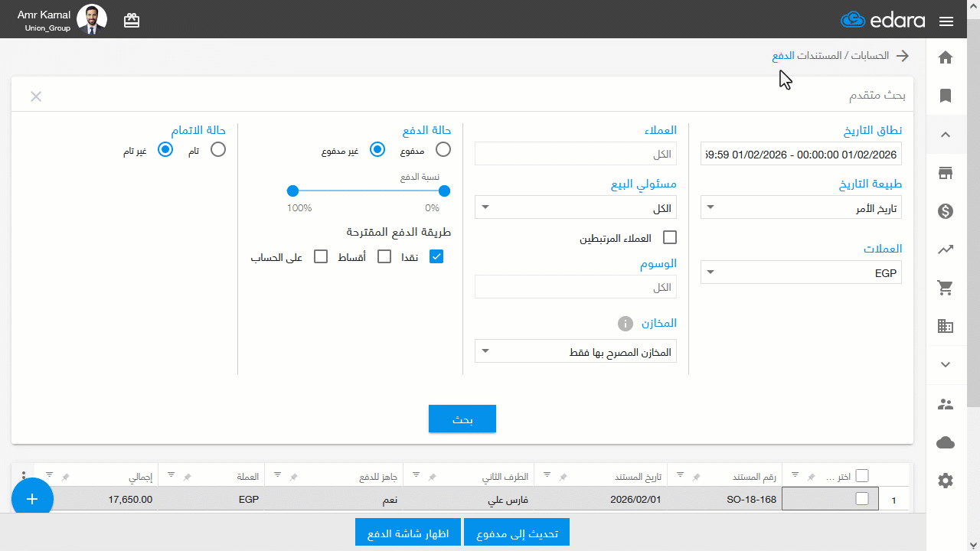This screenshot has height=551, width=980.
Task: Open the store icon in sidebar
Action: 946,173
